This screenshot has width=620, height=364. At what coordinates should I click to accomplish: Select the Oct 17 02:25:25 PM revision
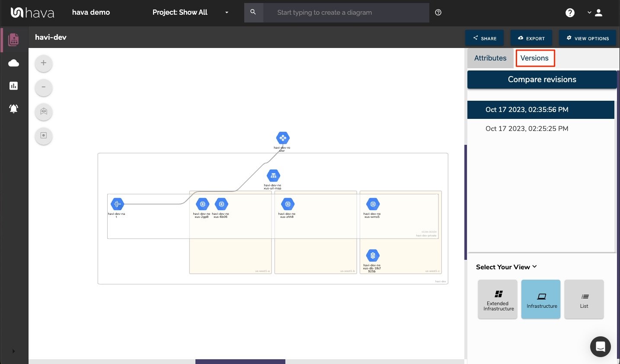[527, 128]
